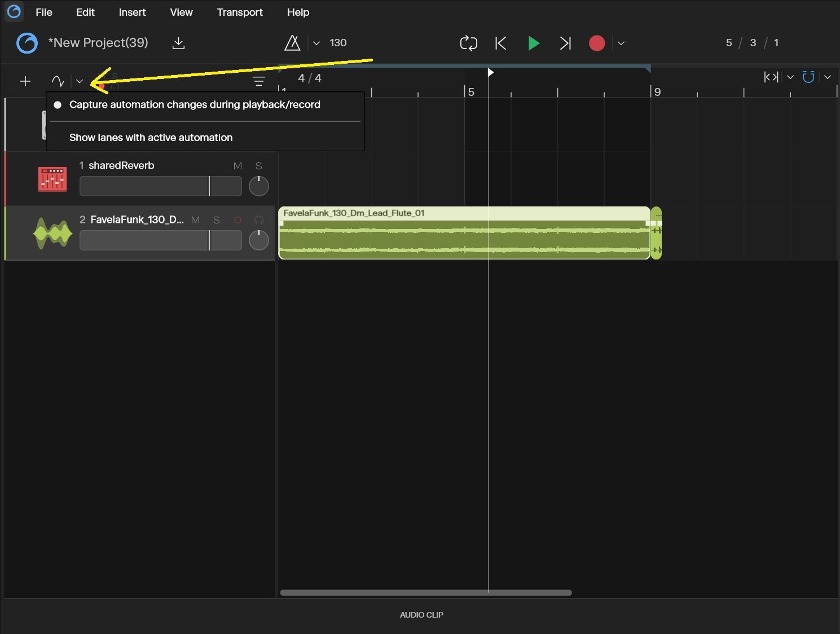Start playback with the green play button
This screenshot has width=840, height=634.
533,43
